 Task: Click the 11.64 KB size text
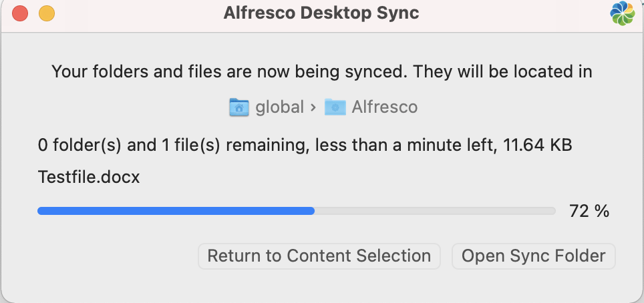(x=536, y=145)
